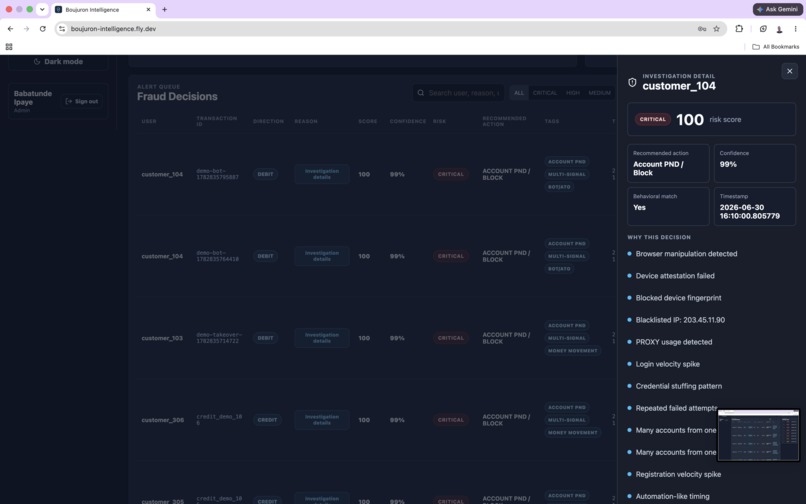This screenshot has width=806, height=504.
Task: Click the transaction ID demo-takeover-1782835714722
Action: point(219,338)
